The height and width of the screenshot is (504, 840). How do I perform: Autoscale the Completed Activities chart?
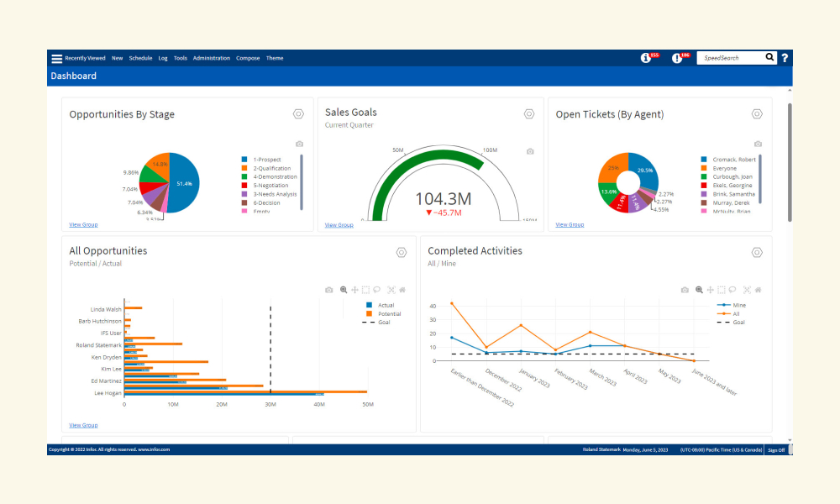[747, 290]
